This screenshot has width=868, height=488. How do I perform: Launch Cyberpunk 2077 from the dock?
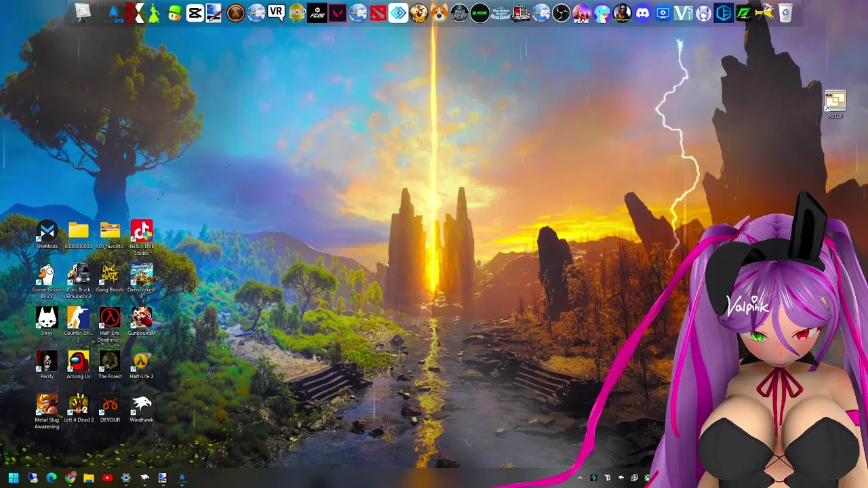[x=622, y=13]
